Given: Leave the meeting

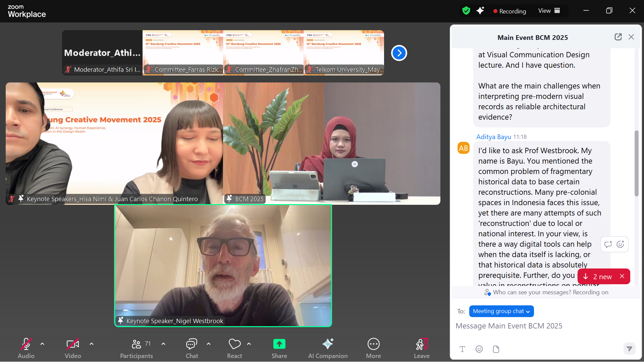Looking at the screenshot, I should tap(422, 348).
